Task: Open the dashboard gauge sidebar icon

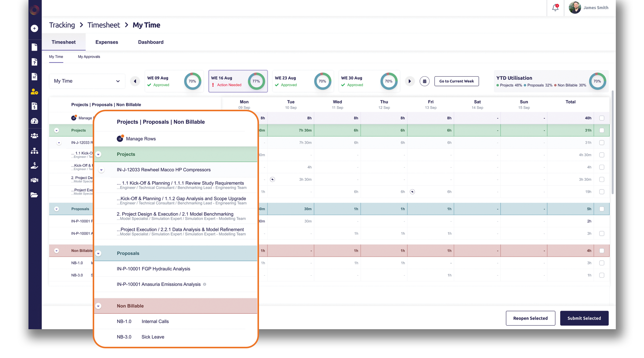Action: point(35,121)
